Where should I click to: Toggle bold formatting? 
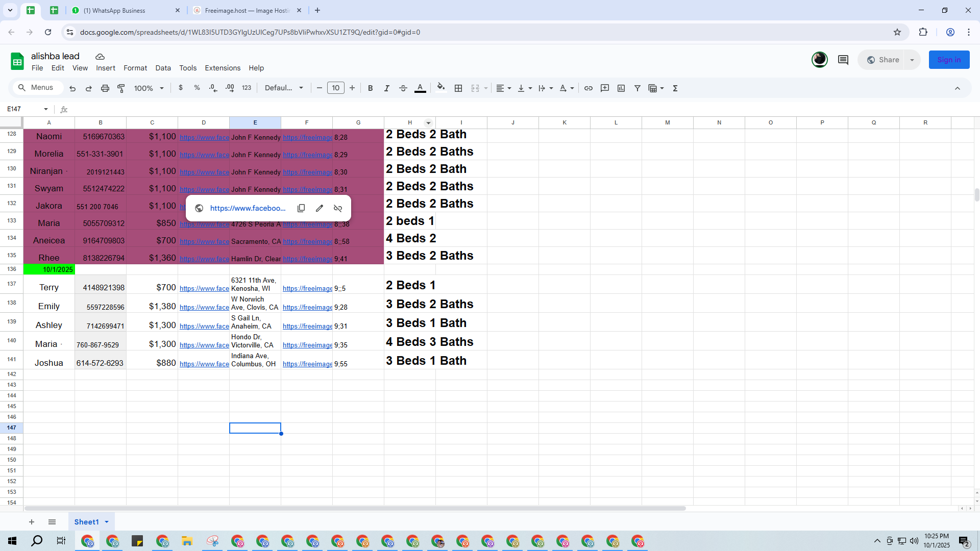click(371, 88)
